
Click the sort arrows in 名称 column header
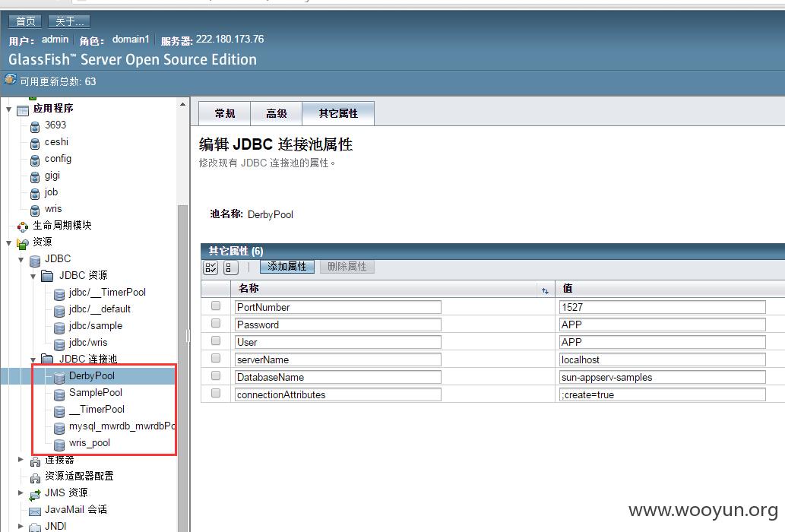[545, 290]
